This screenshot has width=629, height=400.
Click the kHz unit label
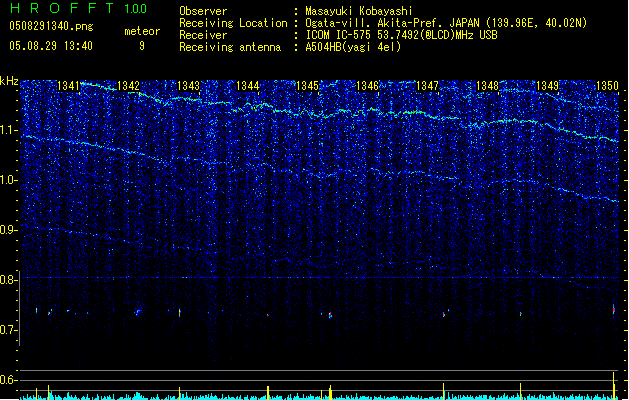[x=10, y=81]
